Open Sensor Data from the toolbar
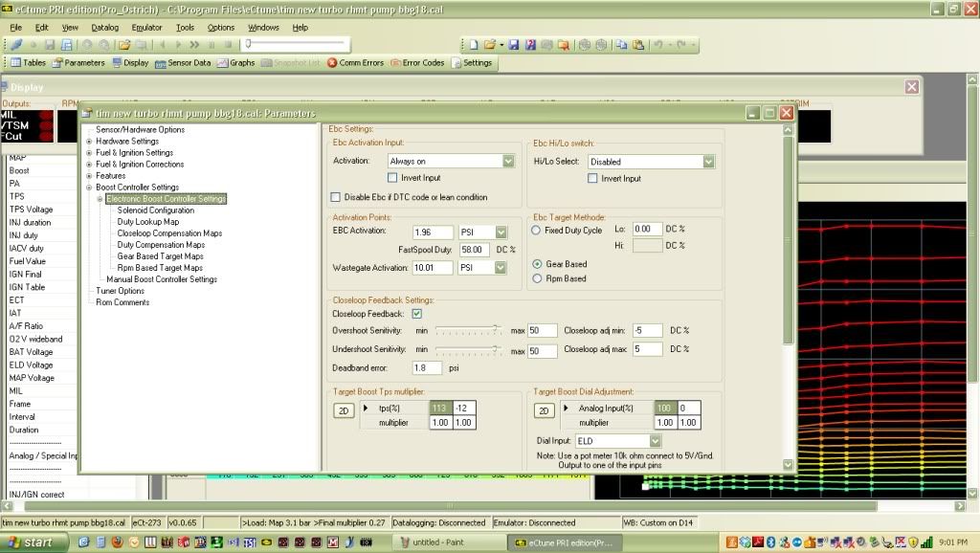This screenshot has width=980, height=553. [183, 62]
